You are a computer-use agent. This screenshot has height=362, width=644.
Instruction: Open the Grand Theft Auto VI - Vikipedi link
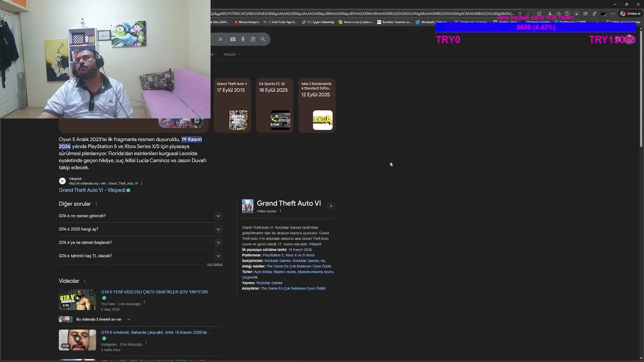point(92,191)
